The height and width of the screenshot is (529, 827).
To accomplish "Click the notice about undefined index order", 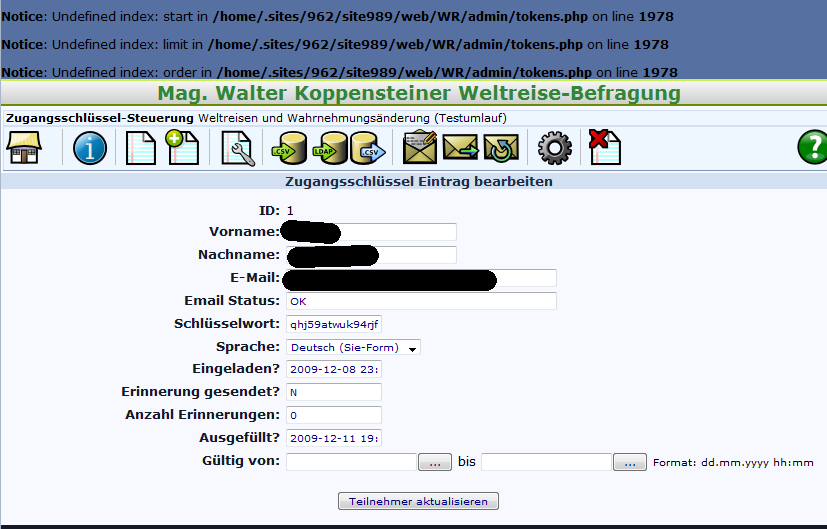I will point(340,72).
